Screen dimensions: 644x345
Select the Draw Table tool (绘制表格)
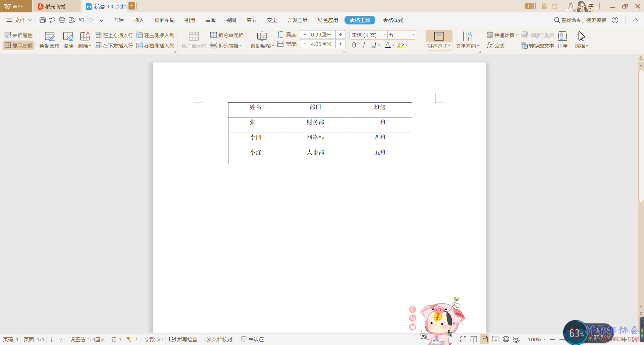tap(49, 40)
